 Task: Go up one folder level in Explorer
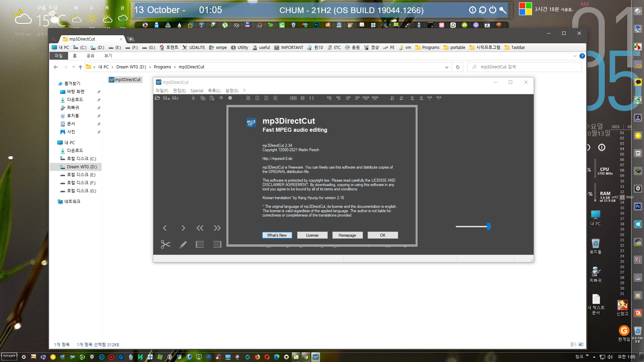(x=80, y=67)
